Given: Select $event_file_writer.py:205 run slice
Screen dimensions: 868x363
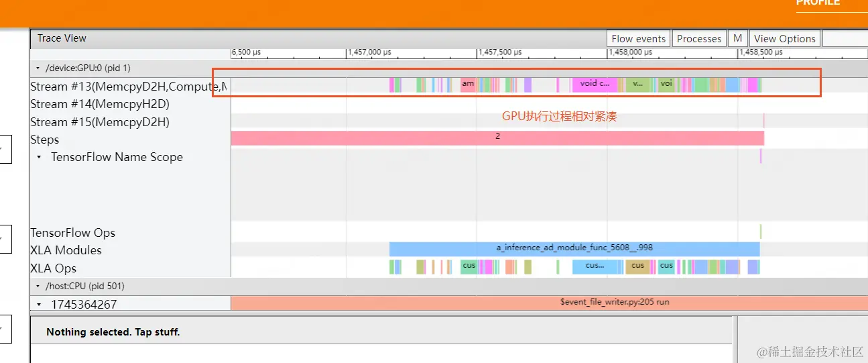Looking at the screenshot, I should [549, 303].
